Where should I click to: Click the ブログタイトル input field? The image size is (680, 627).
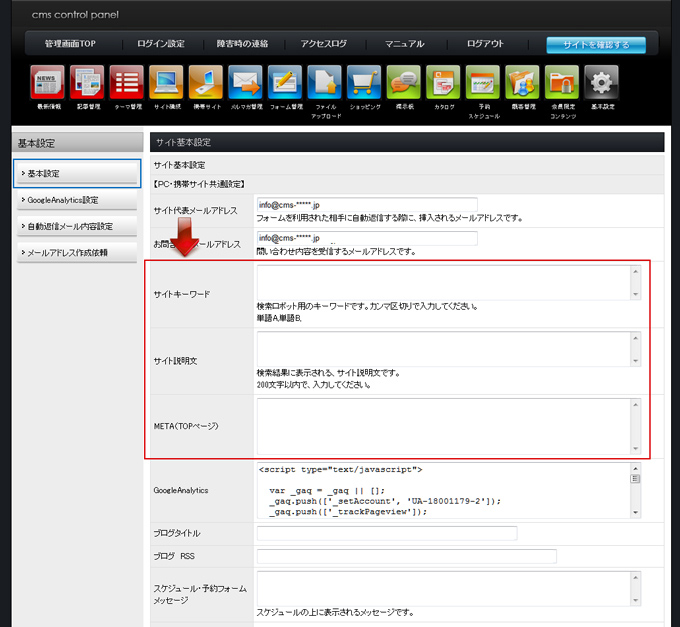[386, 534]
